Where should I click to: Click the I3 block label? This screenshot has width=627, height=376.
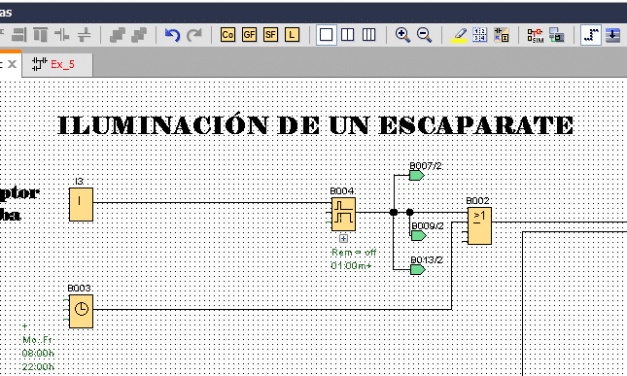[79, 182]
